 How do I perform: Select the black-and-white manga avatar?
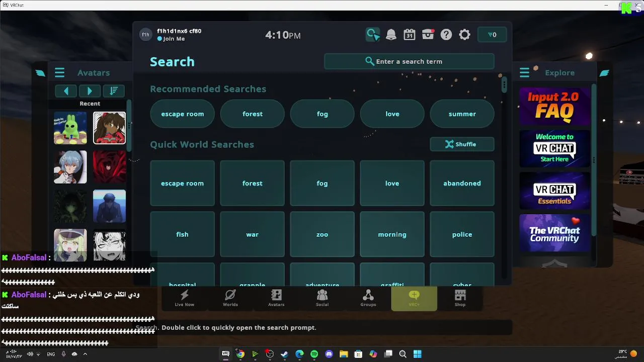pos(109,245)
